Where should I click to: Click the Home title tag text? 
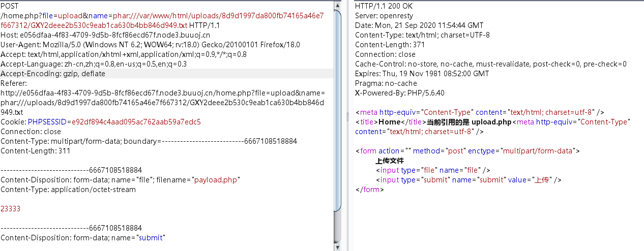point(389,122)
